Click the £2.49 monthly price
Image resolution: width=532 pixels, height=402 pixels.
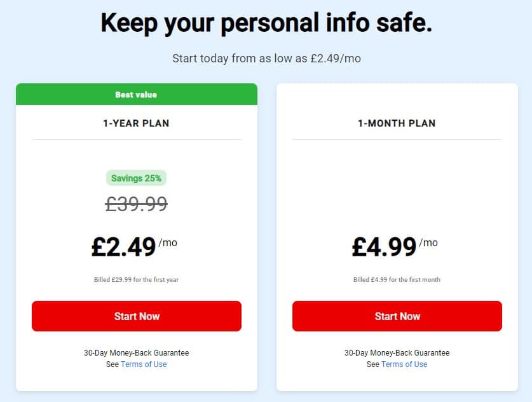123,247
